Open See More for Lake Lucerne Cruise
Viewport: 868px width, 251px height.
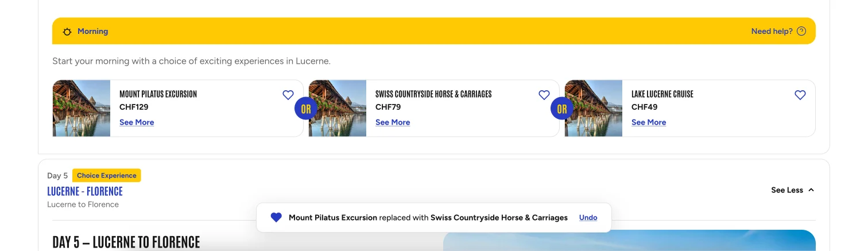tap(649, 122)
